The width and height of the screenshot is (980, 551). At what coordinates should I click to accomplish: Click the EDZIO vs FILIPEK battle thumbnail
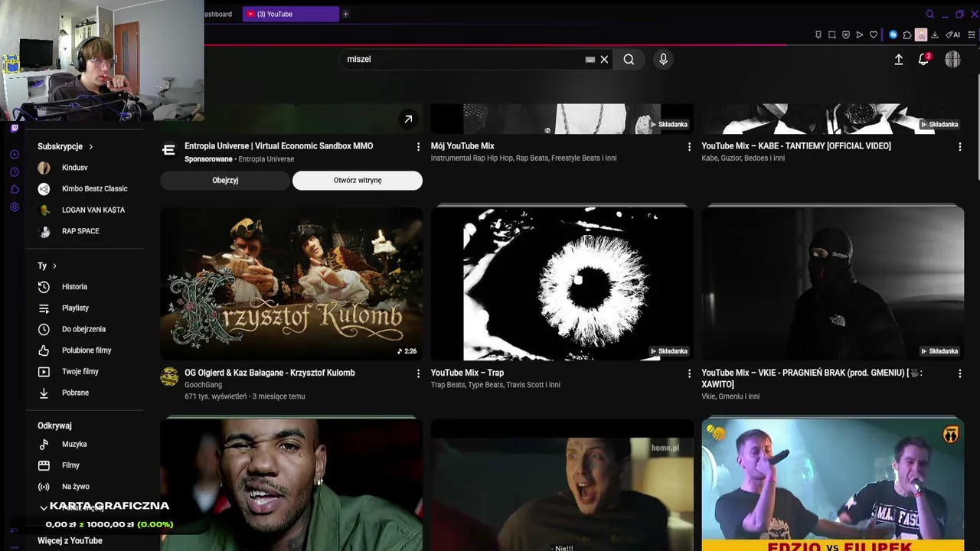point(833,484)
